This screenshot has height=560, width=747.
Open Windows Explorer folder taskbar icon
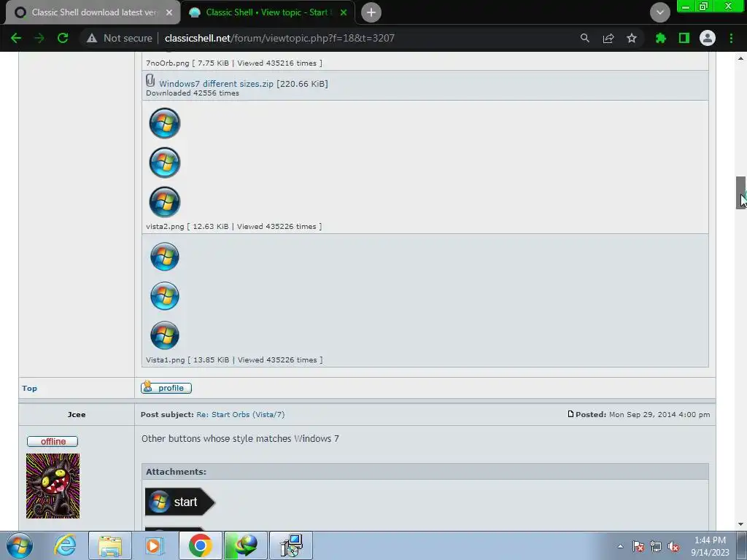click(x=110, y=545)
